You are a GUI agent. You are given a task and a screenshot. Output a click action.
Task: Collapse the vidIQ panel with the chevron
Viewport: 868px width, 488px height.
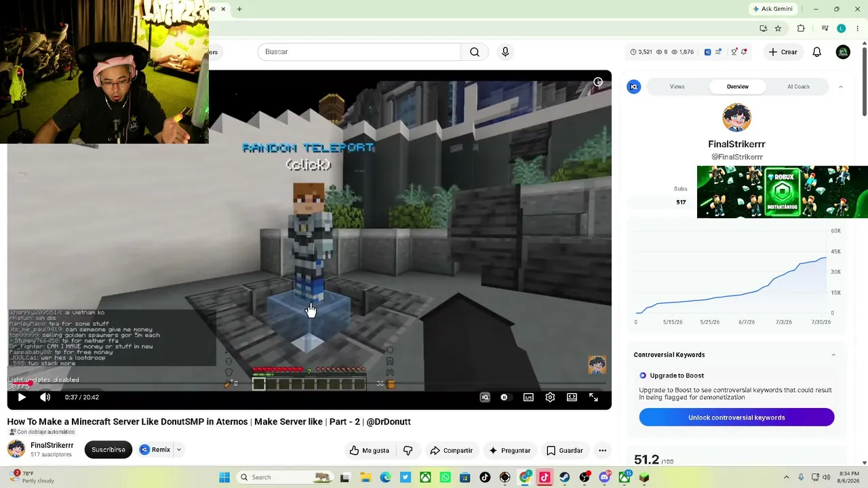[841, 87]
